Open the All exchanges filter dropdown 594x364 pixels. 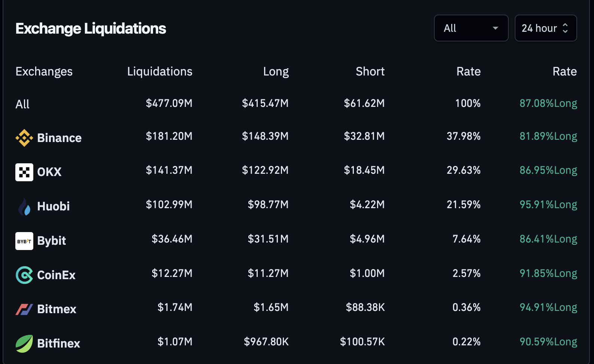[x=471, y=28]
